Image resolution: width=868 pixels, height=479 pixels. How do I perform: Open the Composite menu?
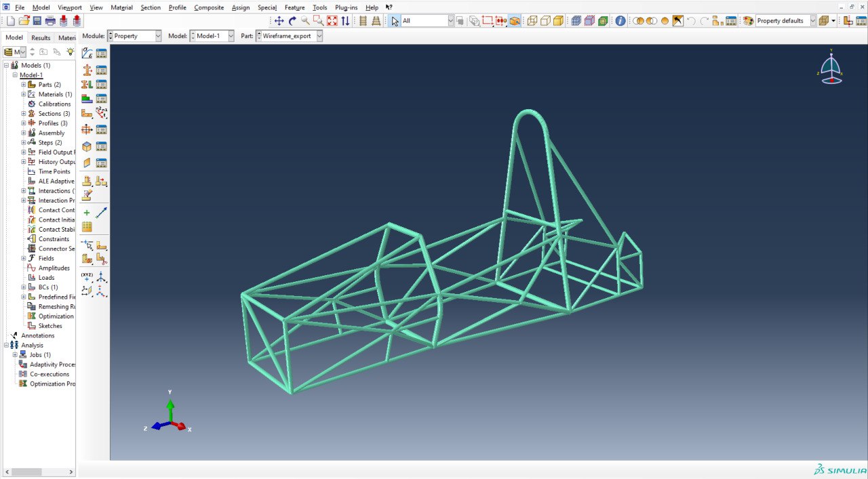point(208,7)
